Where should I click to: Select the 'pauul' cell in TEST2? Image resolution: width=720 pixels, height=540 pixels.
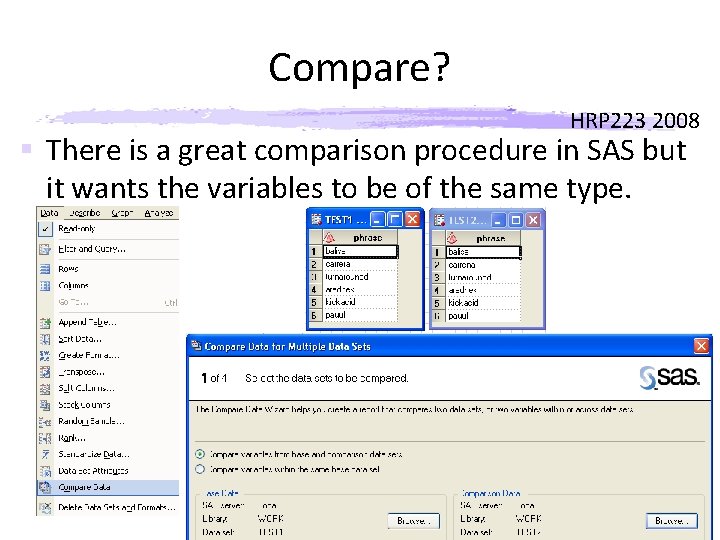(x=484, y=316)
